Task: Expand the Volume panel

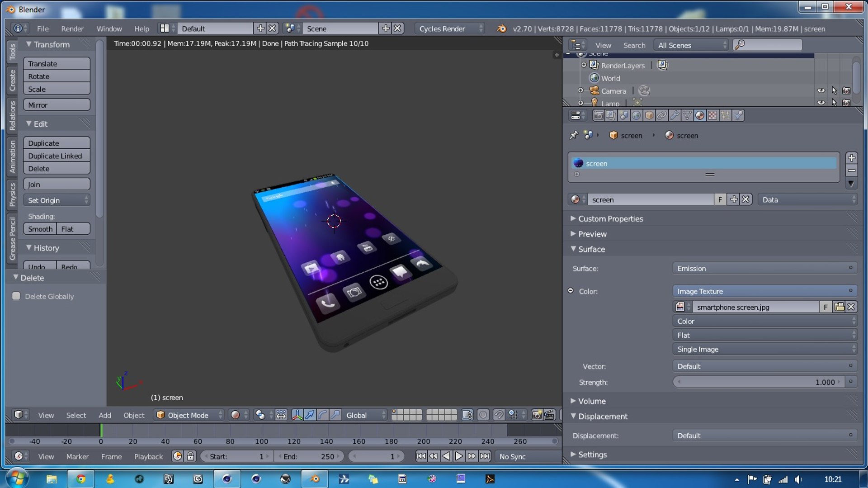Action: tap(591, 401)
